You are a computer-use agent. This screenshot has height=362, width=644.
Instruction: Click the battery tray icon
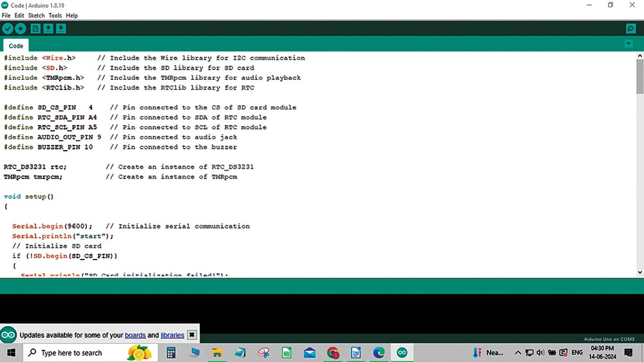point(552,352)
